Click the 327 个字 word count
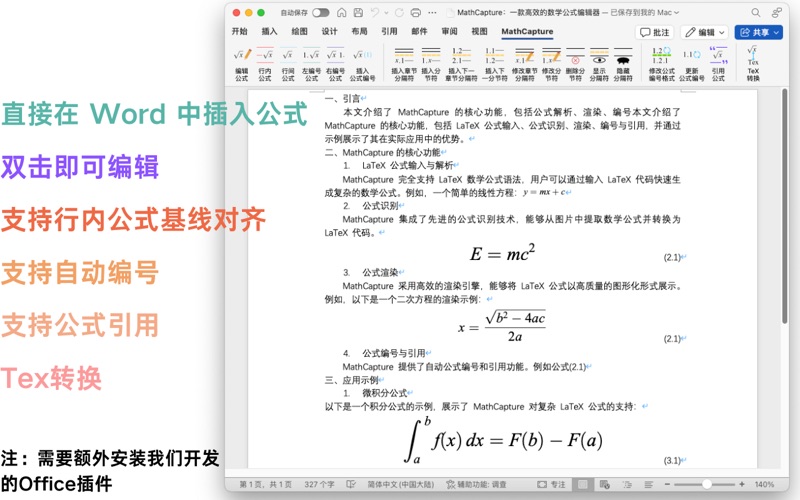 click(319, 484)
